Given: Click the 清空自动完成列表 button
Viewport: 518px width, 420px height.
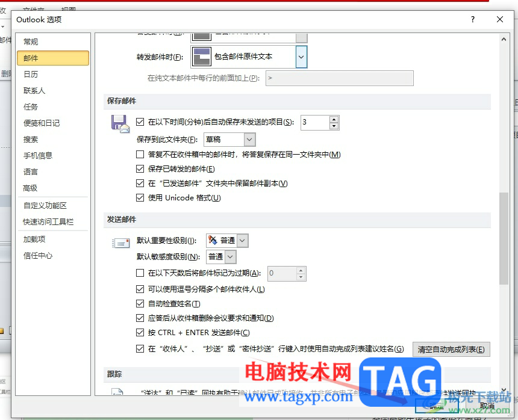Looking at the screenshot, I should pos(451,350).
